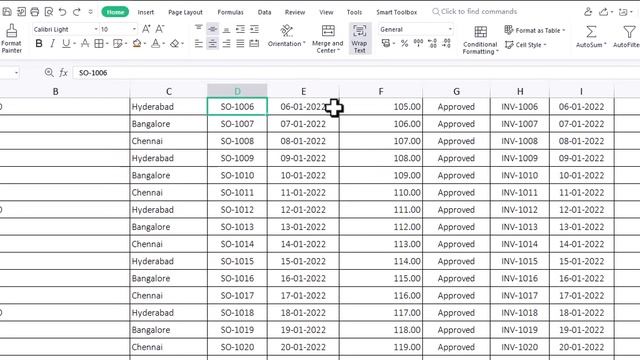Open the Orientation dropdown
The image size is (640, 360).
[x=287, y=36]
